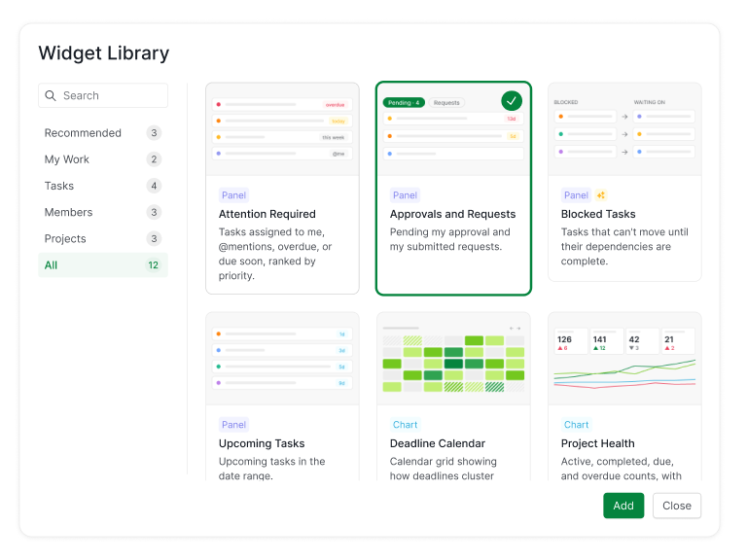Click the Blocked Tasks title text
This screenshot has width=747, height=560.
point(598,214)
